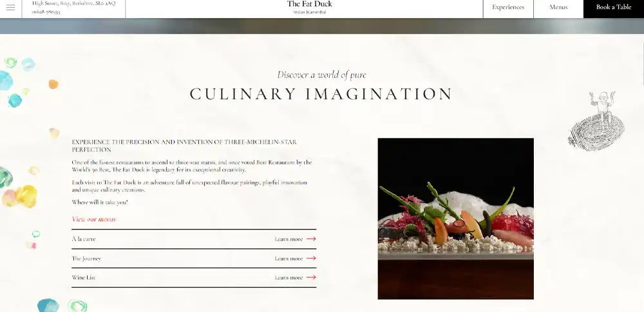644x312 pixels.
Task: Click the Wine List red arrow
Action: tap(311, 277)
